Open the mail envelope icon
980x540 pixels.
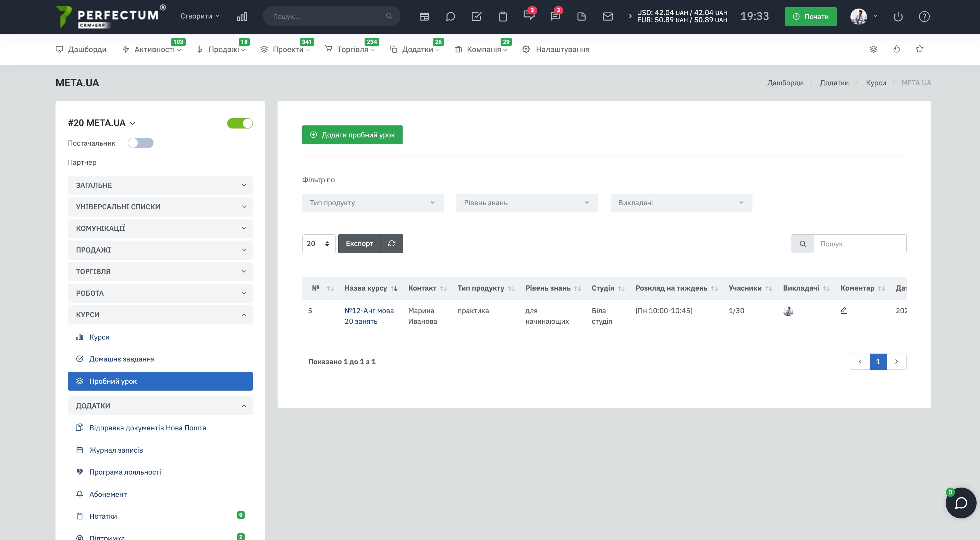pyautogui.click(x=608, y=16)
